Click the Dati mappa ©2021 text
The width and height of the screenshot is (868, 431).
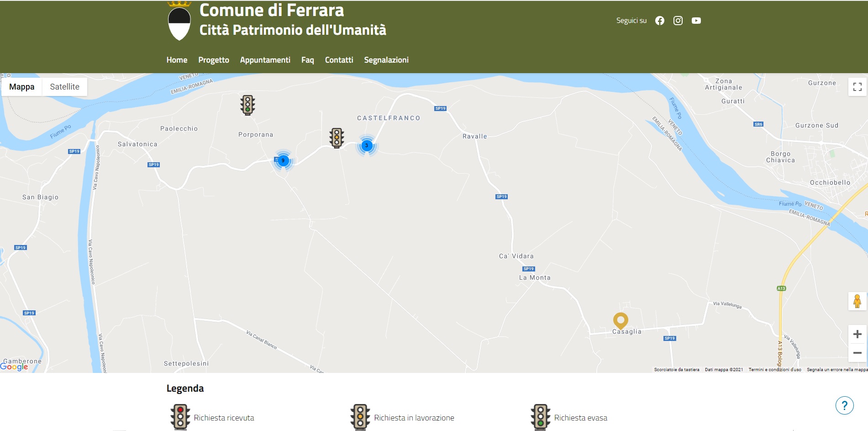[x=724, y=370]
